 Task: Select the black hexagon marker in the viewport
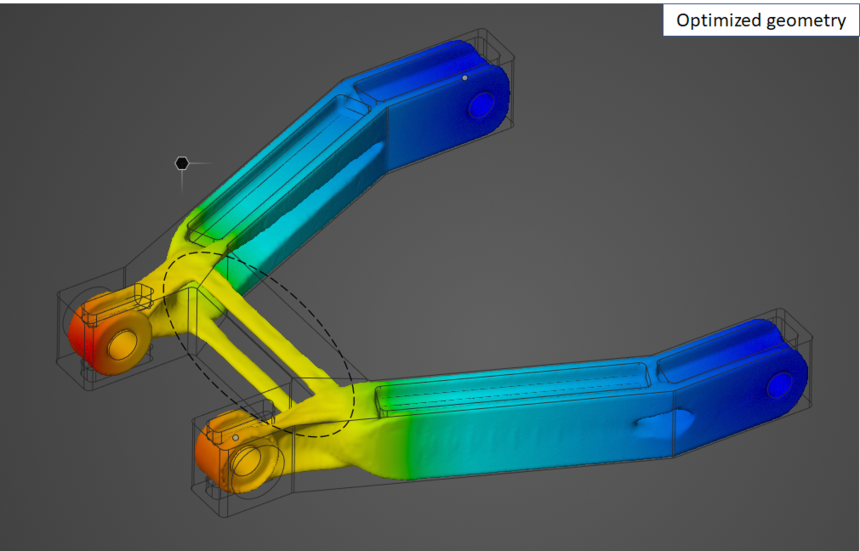click(182, 163)
